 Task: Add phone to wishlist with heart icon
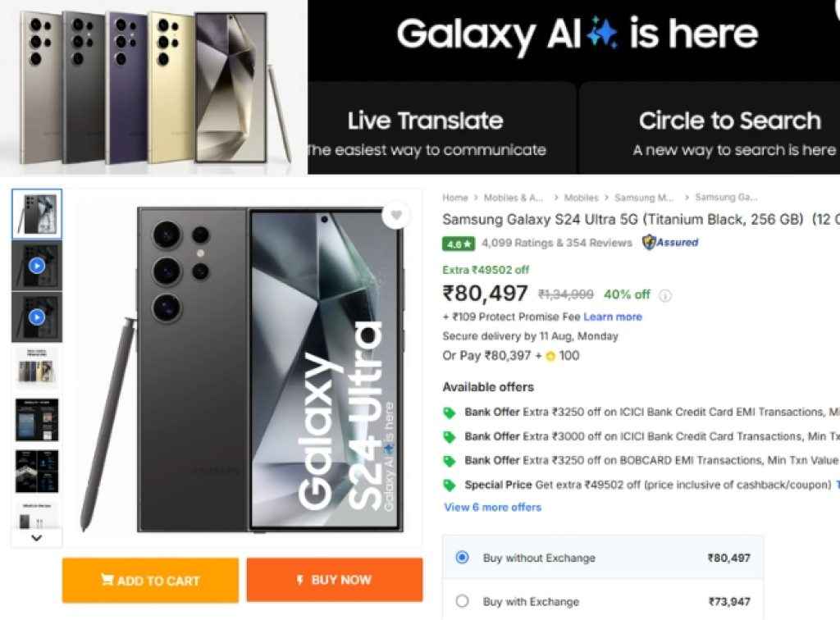396,216
